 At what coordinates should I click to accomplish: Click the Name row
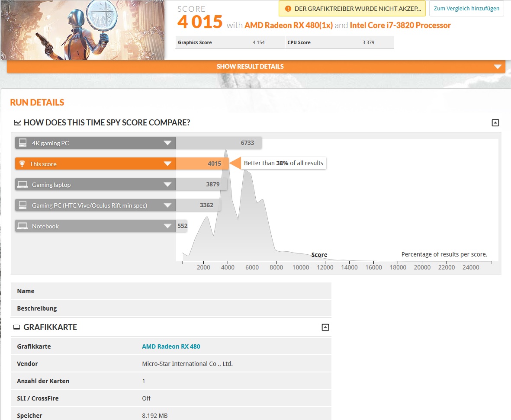click(171, 291)
